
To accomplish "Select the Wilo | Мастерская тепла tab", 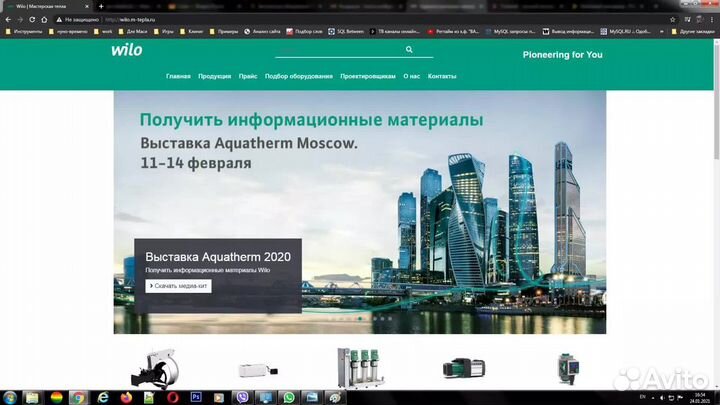I will [x=46, y=6].
